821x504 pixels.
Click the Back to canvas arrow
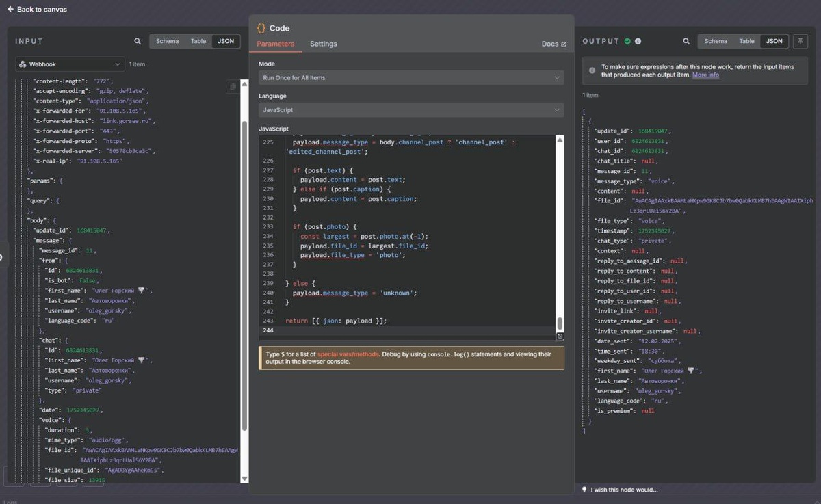pos(10,10)
